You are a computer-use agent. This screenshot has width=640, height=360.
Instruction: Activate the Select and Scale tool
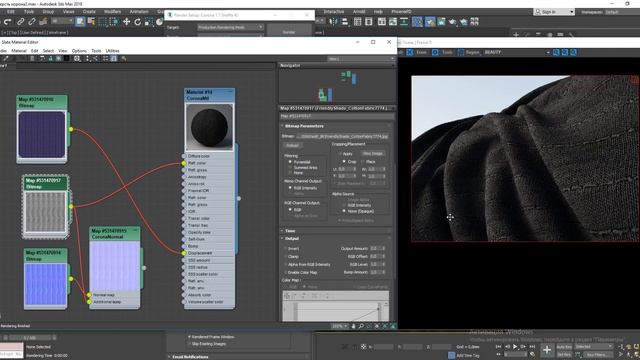[149, 22]
